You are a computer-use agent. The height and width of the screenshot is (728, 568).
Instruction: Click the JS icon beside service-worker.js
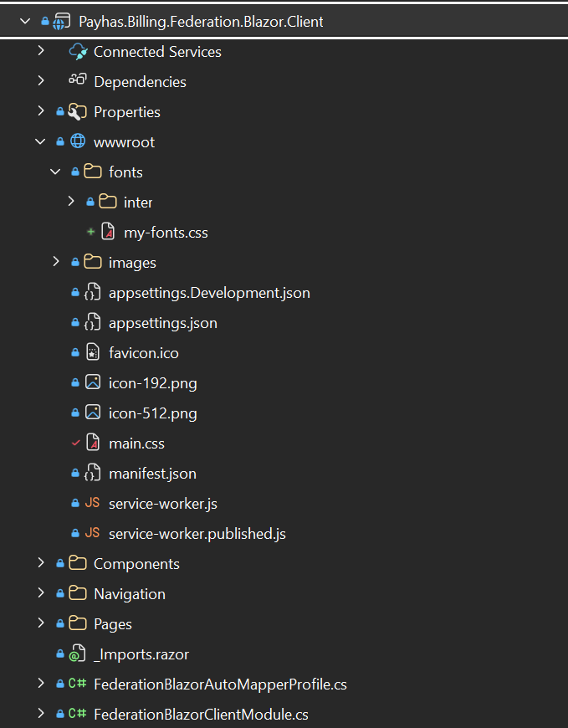(93, 503)
